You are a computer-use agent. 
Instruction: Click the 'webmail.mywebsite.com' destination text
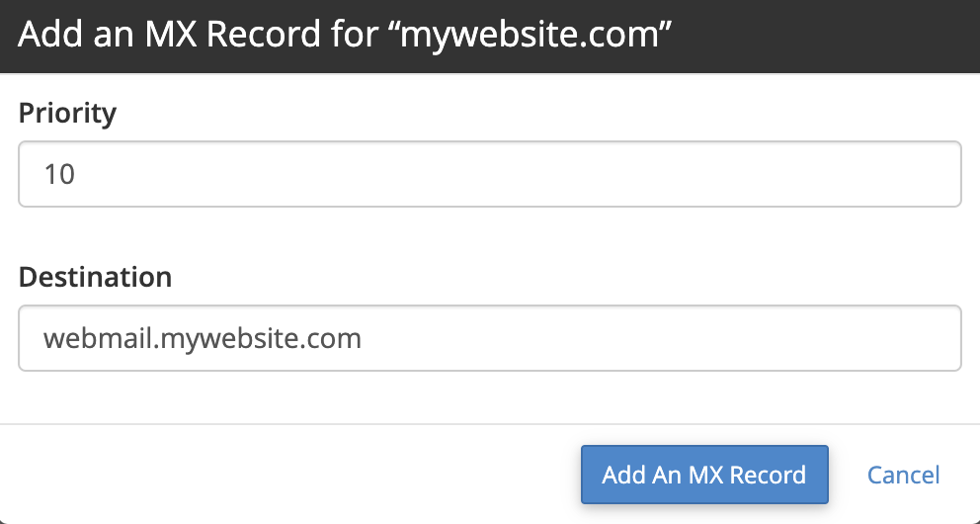(x=202, y=339)
